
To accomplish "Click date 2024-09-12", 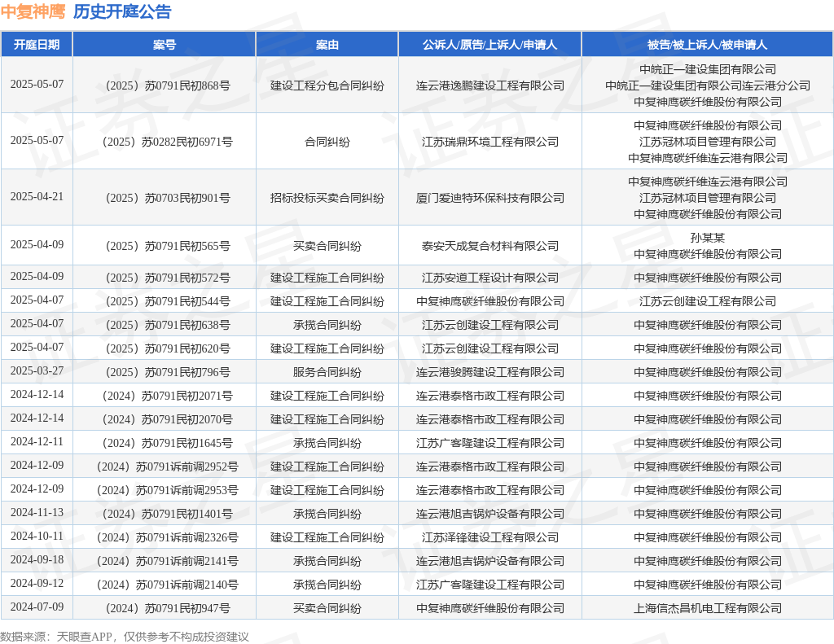I will (x=37, y=584).
